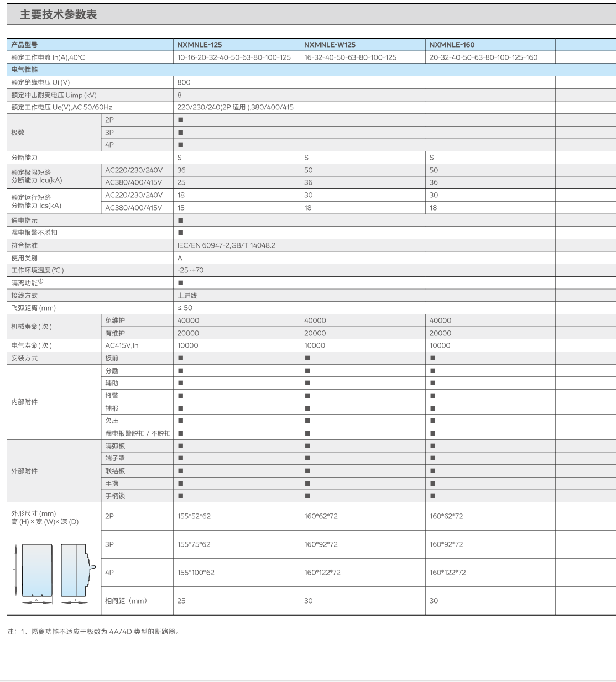Click temperature range -25~+70 value

point(190,270)
